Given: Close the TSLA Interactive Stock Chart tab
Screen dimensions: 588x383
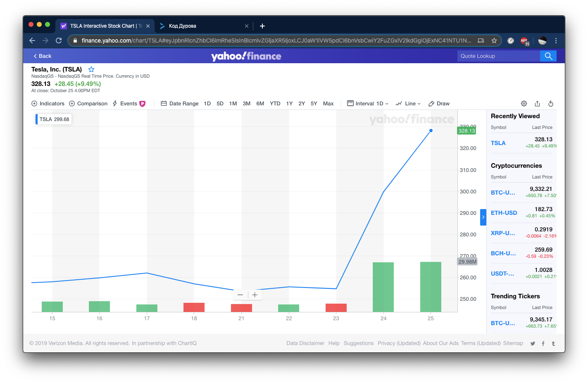Looking at the screenshot, I should (148, 26).
